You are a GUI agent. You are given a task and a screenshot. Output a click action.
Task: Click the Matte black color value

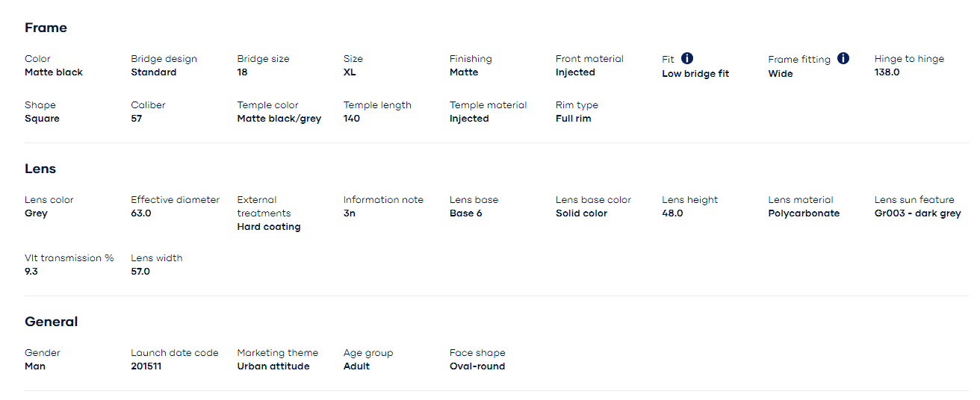click(x=54, y=72)
